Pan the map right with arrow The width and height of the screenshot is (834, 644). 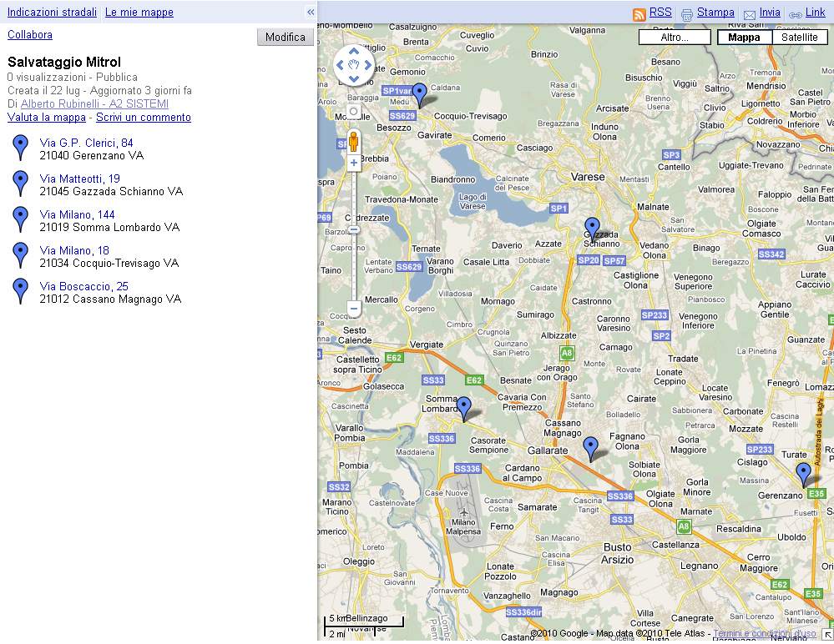pyautogui.click(x=367, y=65)
